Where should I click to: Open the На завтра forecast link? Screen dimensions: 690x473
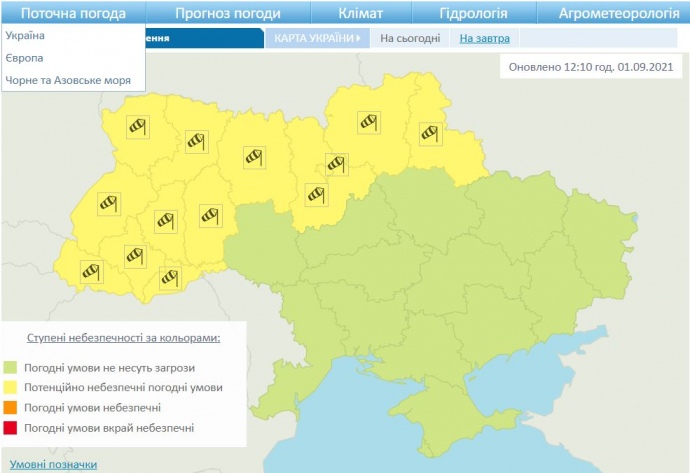(484, 38)
